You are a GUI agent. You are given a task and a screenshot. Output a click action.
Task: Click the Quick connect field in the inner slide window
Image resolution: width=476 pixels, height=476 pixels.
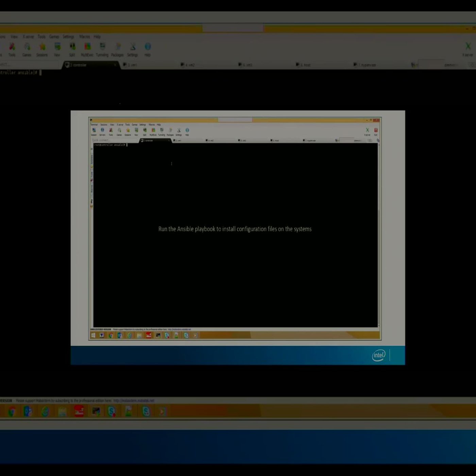click(x=114, y=140)
